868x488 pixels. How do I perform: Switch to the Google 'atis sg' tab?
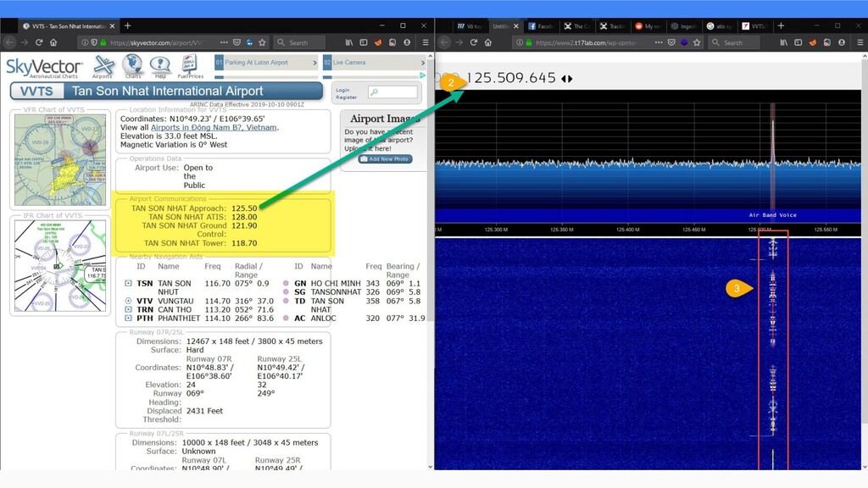[719, 26]
